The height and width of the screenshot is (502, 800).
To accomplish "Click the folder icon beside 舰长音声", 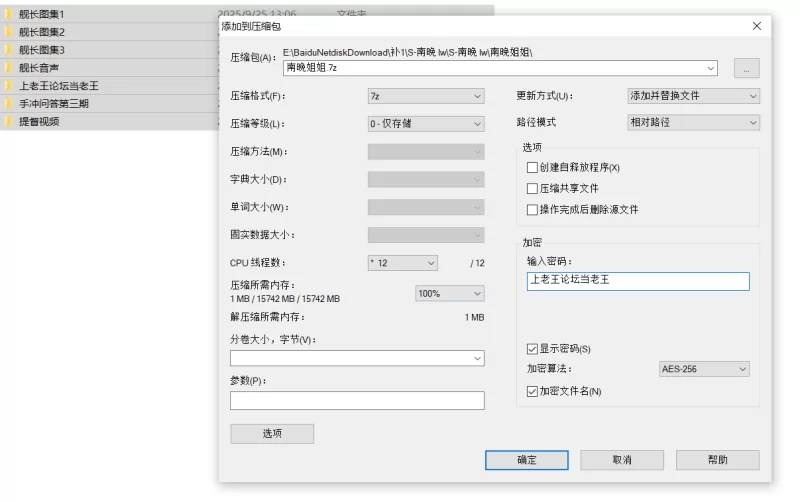I will pos(8,68).
